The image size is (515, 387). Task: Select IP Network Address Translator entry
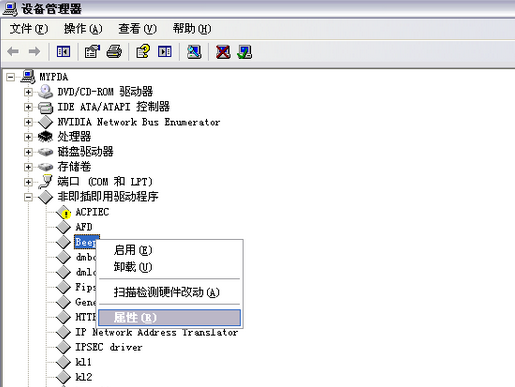tap(157, 332)
